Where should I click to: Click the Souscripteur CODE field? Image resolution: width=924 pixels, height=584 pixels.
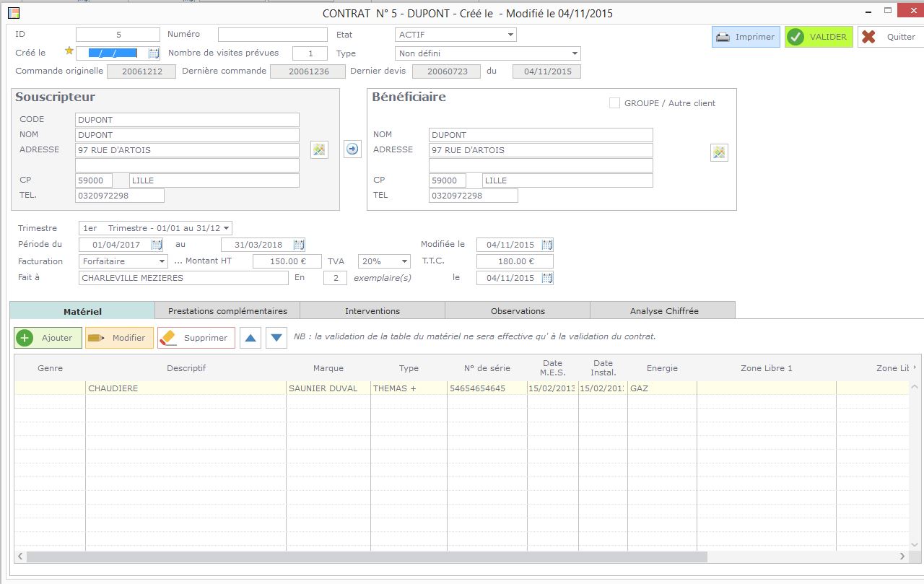(187, 120)
